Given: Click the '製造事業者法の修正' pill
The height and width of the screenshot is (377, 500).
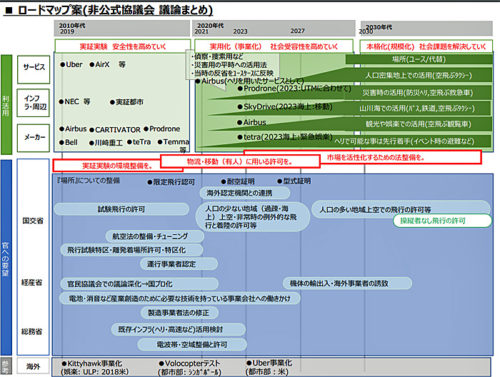Looking at the screenshot, I should [x=179, y=313].
